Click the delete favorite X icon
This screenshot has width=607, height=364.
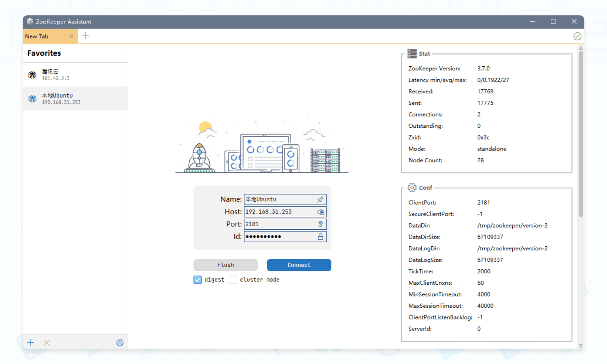click(47, 343)
